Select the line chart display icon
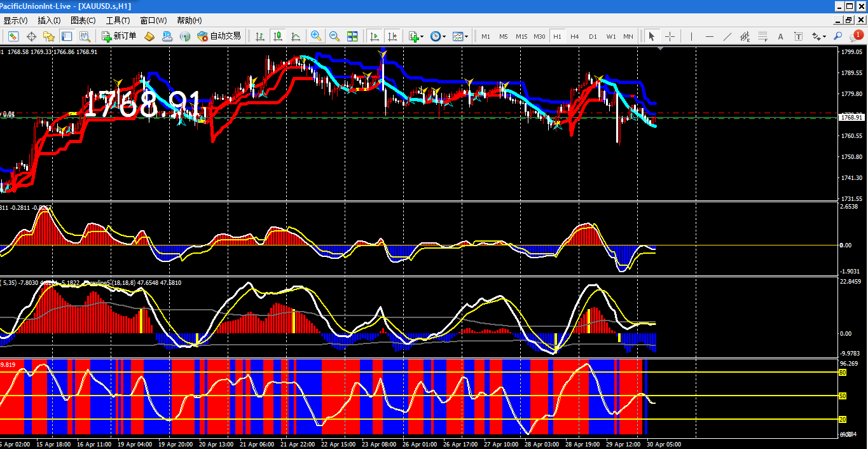868x449 pixels. pos(296,36)
